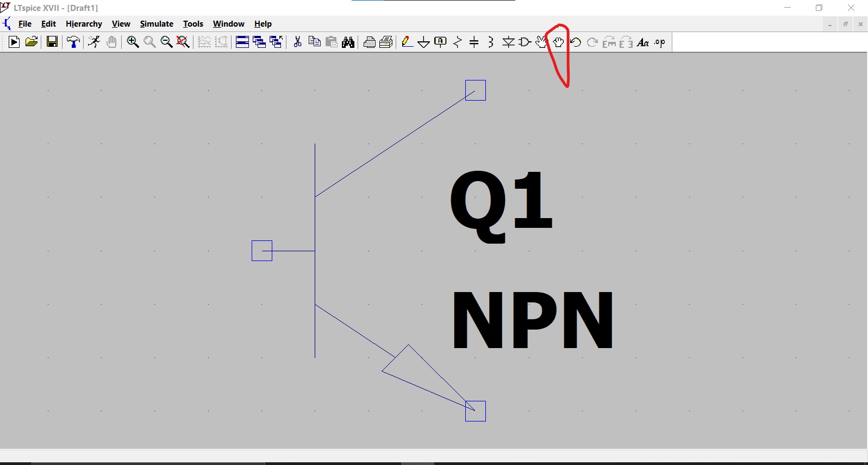868x465 pixels.
Task: Click the grayed waveform icon beside Autorange
Action: [221, 42]
